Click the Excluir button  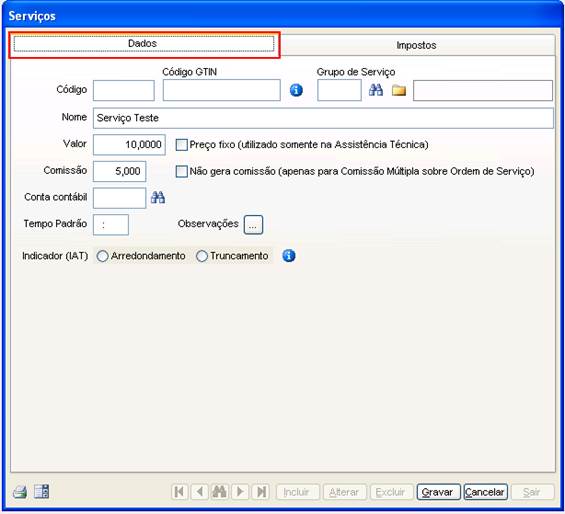[392, 492]
